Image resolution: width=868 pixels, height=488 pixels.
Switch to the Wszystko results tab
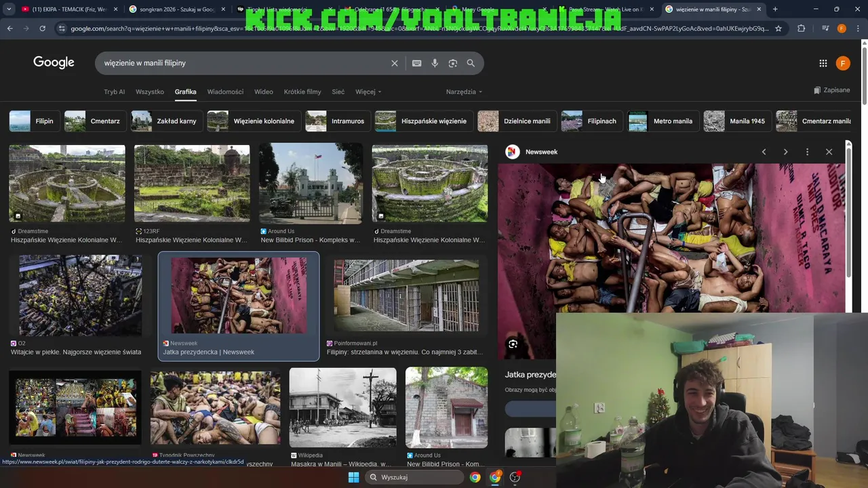150,91
